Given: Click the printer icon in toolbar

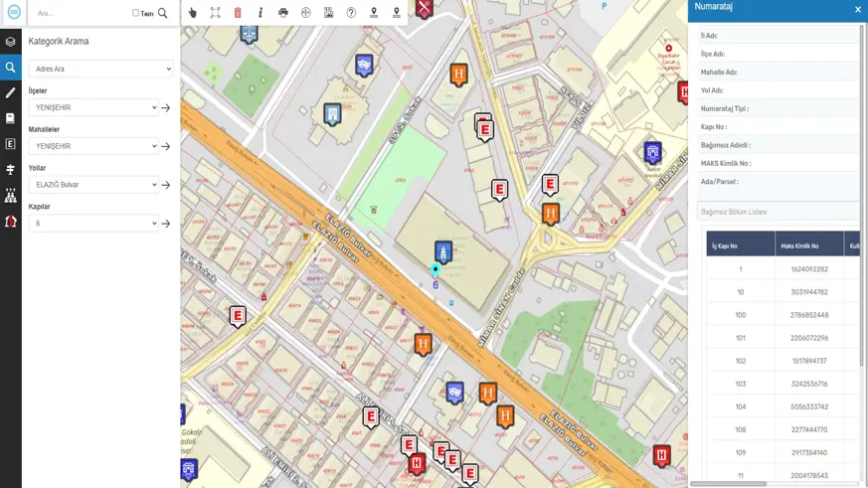Looking at the screenshot, I should pos(283,13).
